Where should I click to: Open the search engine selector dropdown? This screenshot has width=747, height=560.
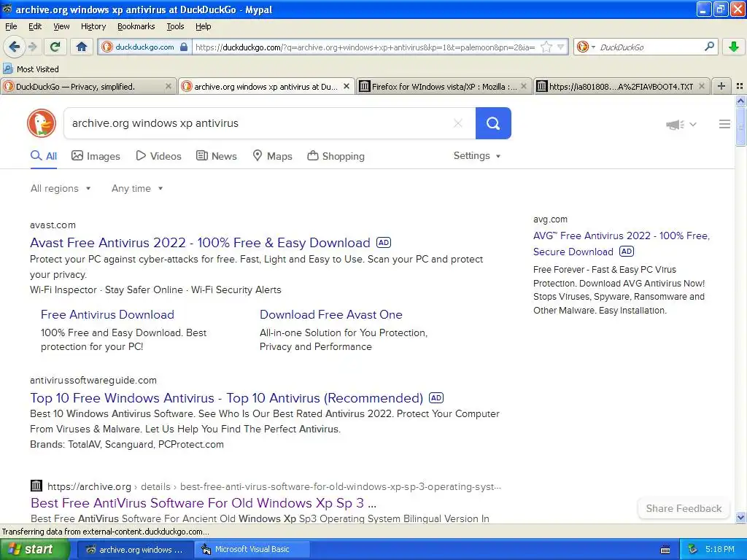click(x=586, y=47)
